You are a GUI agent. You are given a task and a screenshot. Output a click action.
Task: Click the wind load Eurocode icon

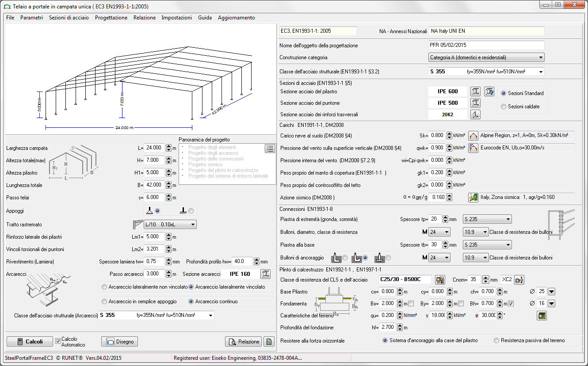(473, 148)
